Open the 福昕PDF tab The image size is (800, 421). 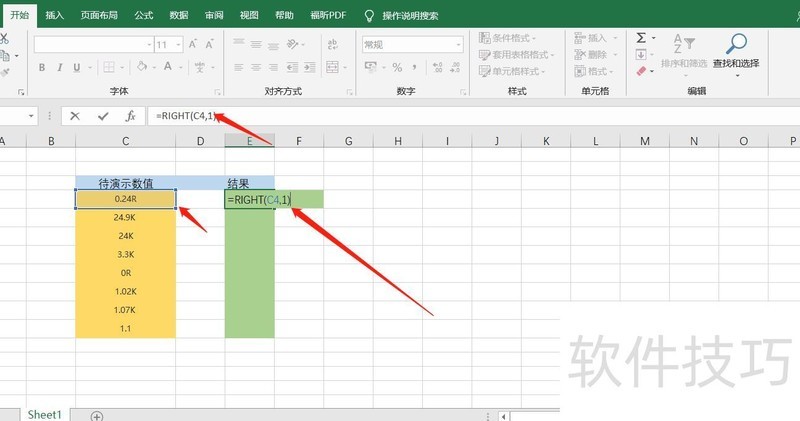[x=329, y=15]
